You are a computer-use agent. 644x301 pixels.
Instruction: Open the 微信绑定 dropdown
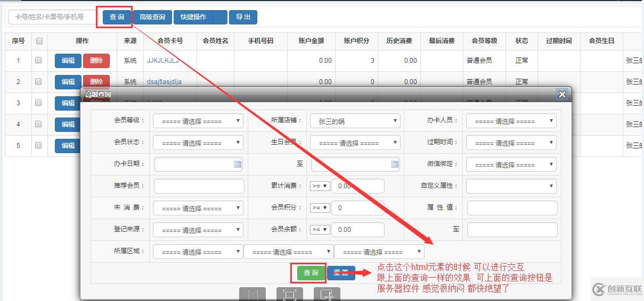pyautogui.click(x=511, y=165)
